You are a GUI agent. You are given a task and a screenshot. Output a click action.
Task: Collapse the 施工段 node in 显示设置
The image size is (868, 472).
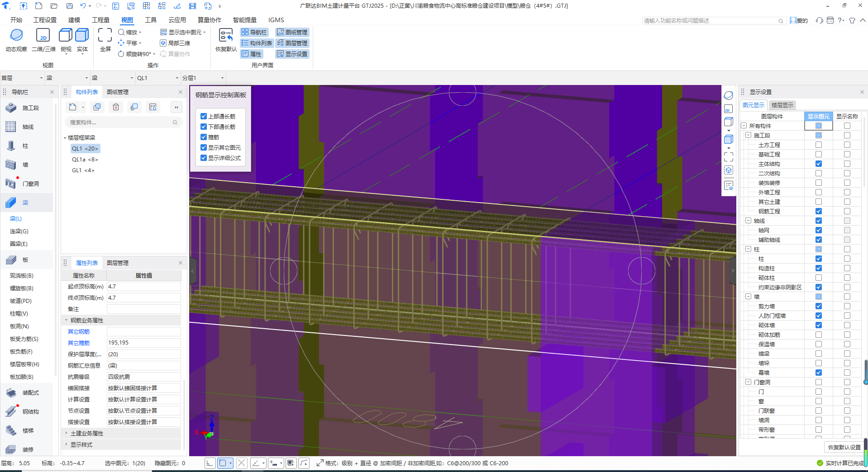[748, 135]
